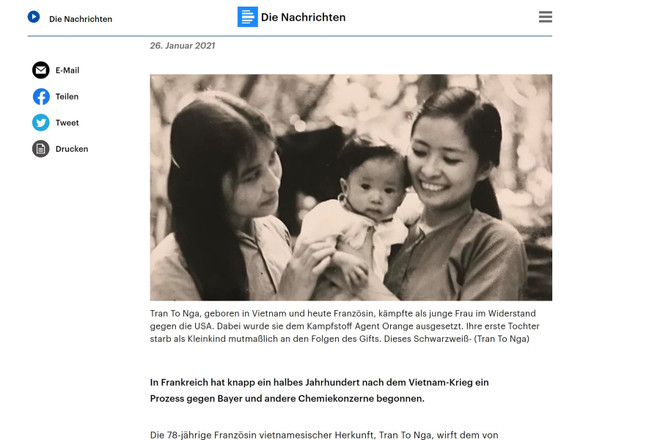Click the Teilen share label
The image size is (660, 440).
(x=67, y=96)
